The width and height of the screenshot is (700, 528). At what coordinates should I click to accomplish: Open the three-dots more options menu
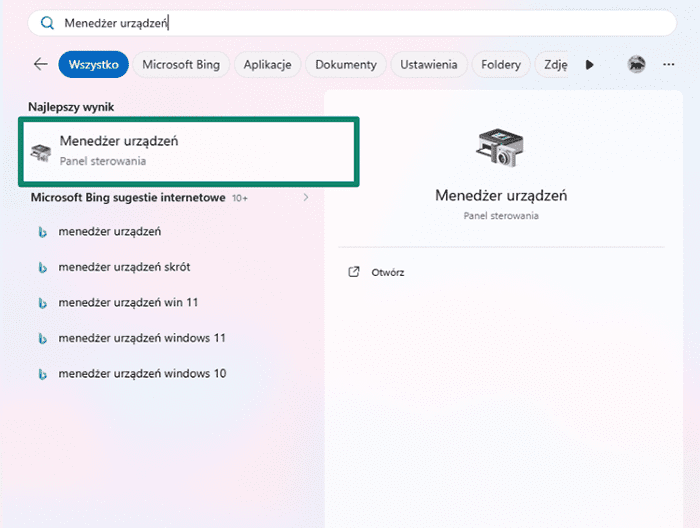point(669,64)
